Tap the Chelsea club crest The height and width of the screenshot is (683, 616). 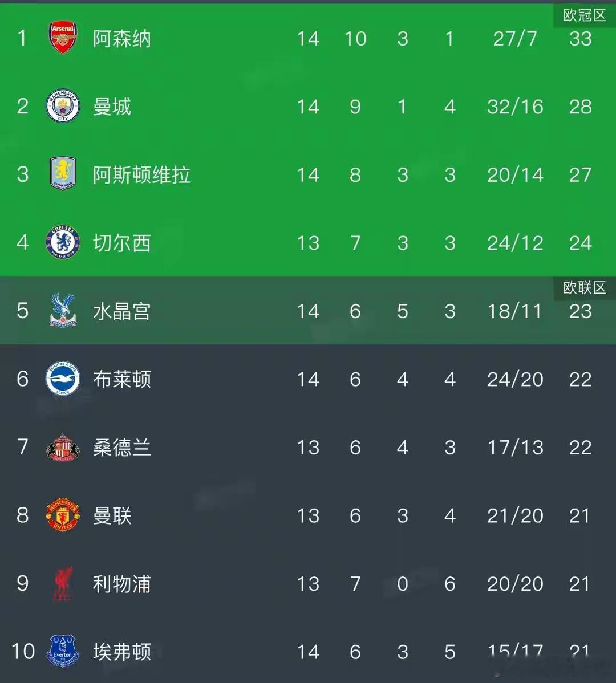(63, 242)
